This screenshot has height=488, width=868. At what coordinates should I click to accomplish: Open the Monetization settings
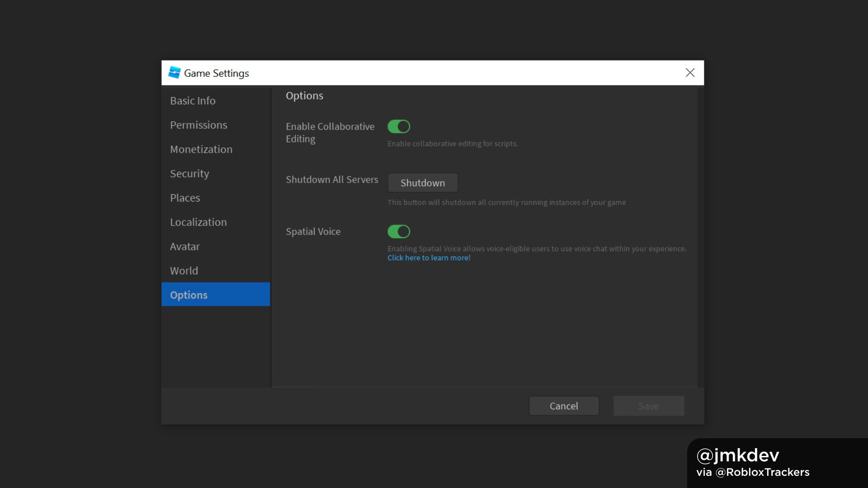click(201, 149)
